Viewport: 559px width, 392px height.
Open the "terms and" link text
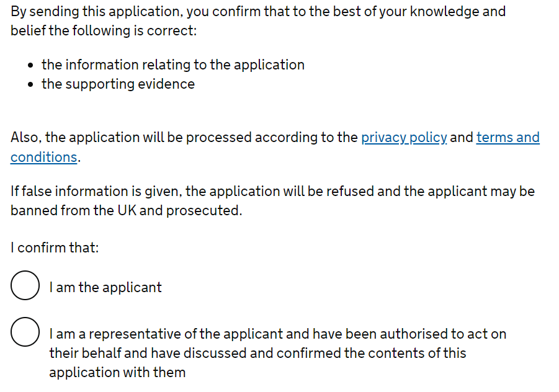[508, 138]
